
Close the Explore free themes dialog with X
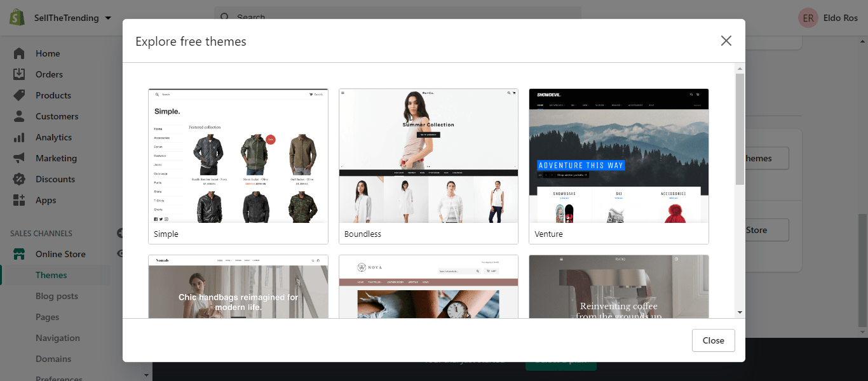[726, 41]
